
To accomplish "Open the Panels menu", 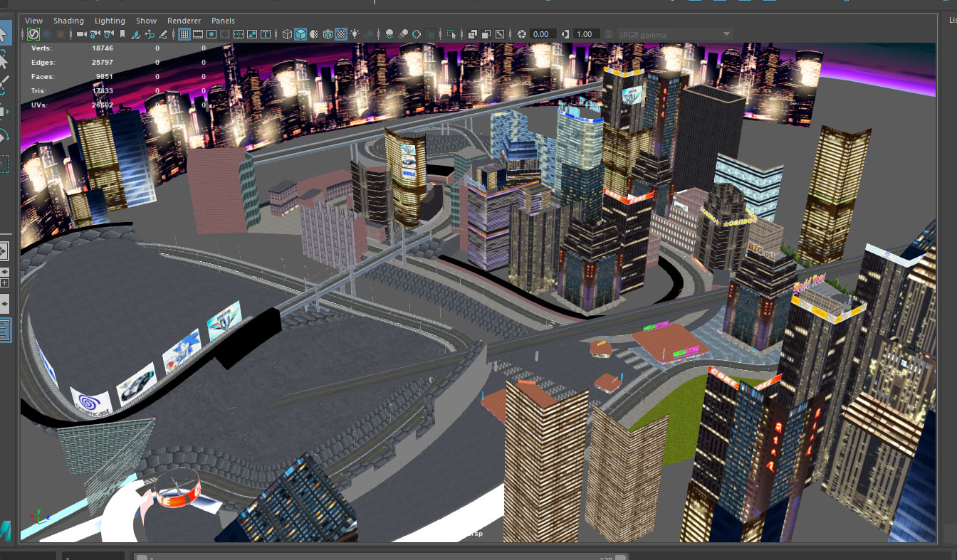I will 223,21.
